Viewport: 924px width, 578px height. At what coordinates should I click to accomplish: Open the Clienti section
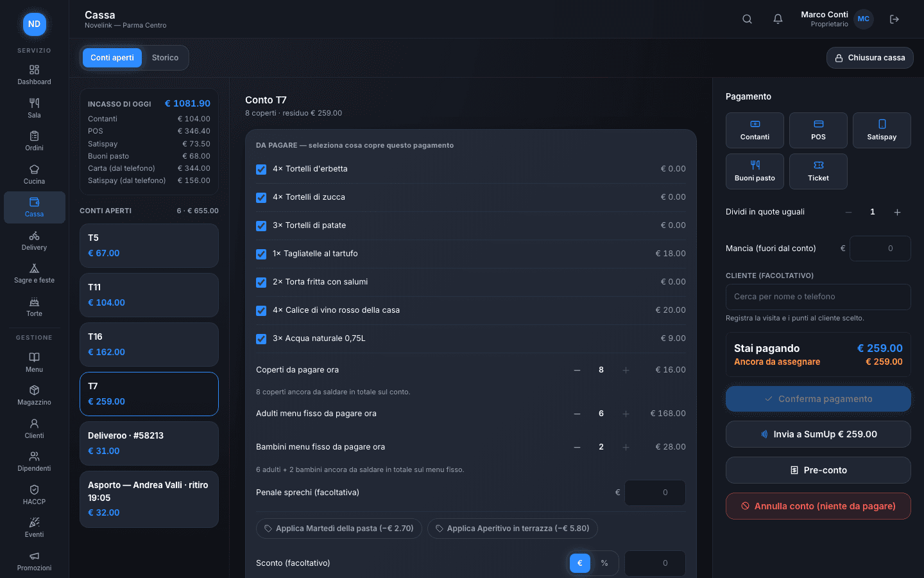click(x=35, y=428)
